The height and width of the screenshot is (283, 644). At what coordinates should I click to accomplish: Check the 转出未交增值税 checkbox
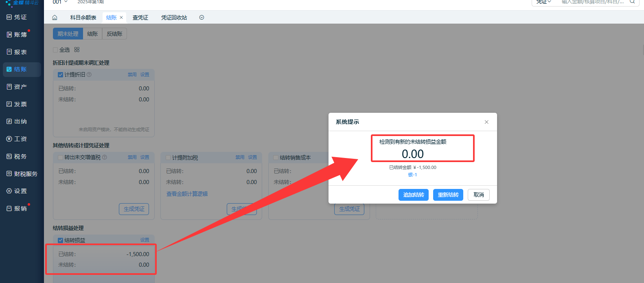tap(60, 157)
